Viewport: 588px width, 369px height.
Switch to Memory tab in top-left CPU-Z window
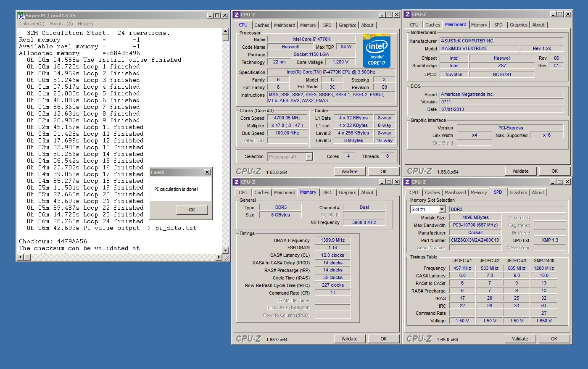click(308, 25)
